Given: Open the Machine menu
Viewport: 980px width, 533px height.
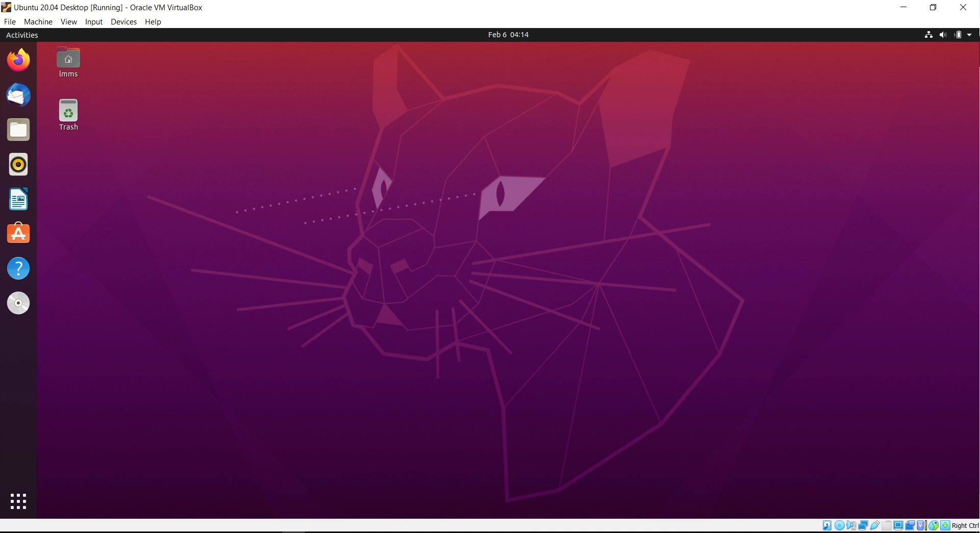Looking at the screenshot, I should [x=38, y=21].
